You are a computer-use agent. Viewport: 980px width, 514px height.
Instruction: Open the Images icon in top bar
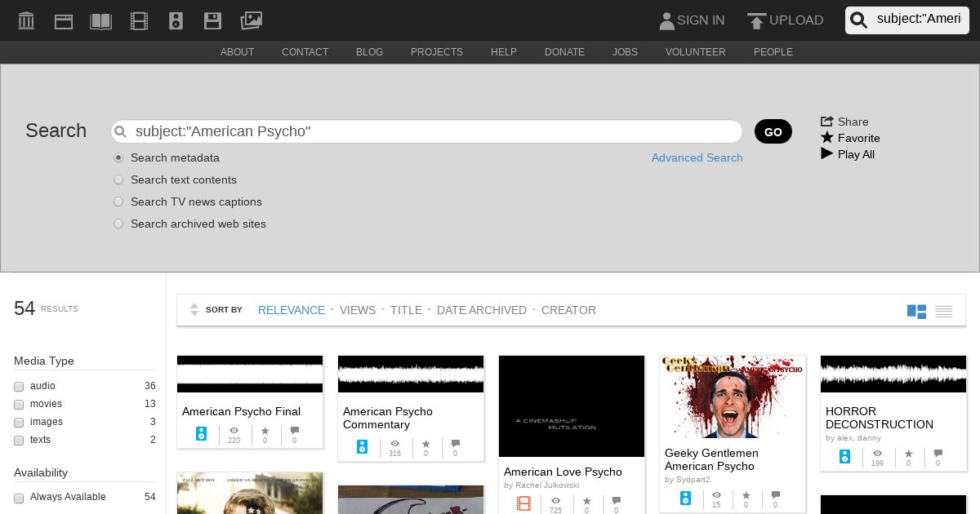[x=251, y=20]
